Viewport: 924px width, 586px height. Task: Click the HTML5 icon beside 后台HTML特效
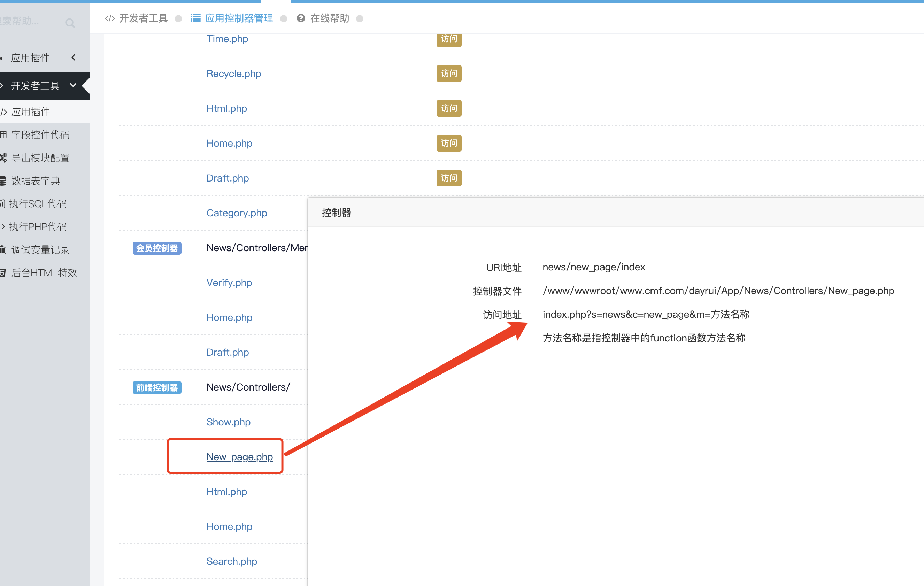(3, 273)
